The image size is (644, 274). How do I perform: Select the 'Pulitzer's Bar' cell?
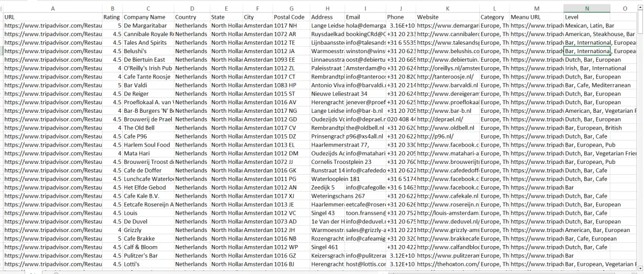(x=148, y=256)
